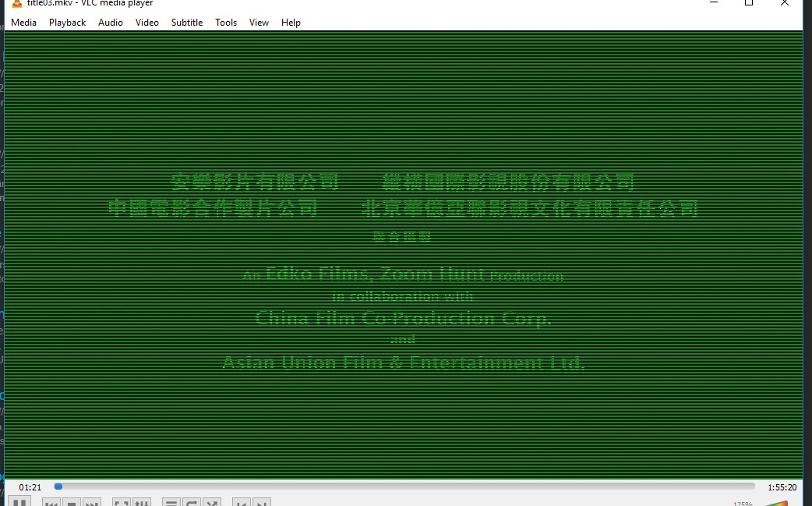The image size is (812, 506).
Task: Toggle loop repeat mode
Action: [192, 503]
